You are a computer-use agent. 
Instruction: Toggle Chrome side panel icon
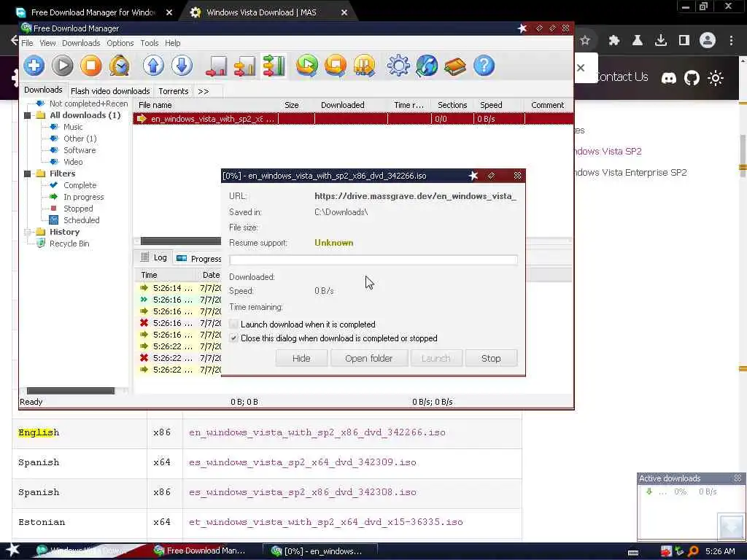pos(684,41)
